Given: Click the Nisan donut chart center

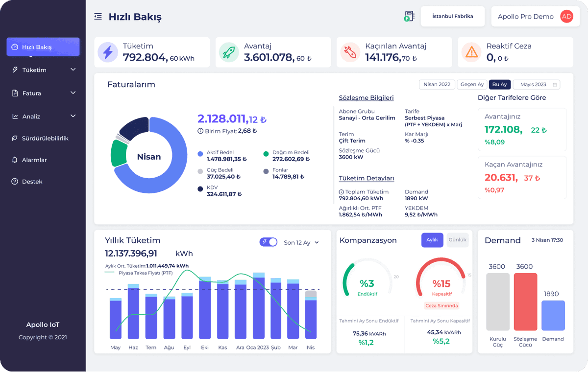Looking at the screenshot, I should (x=149, y=157).
